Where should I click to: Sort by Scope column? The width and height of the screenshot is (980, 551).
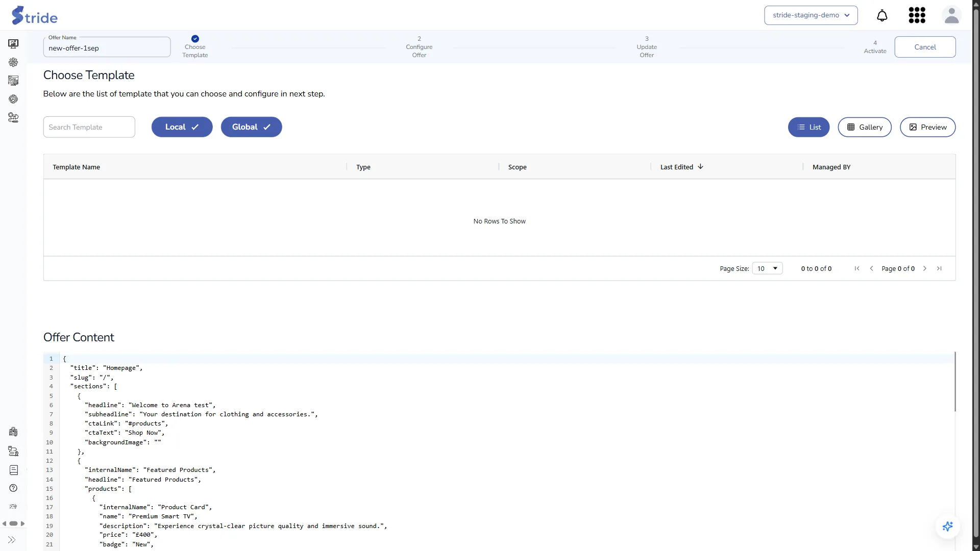coord(517,167)
